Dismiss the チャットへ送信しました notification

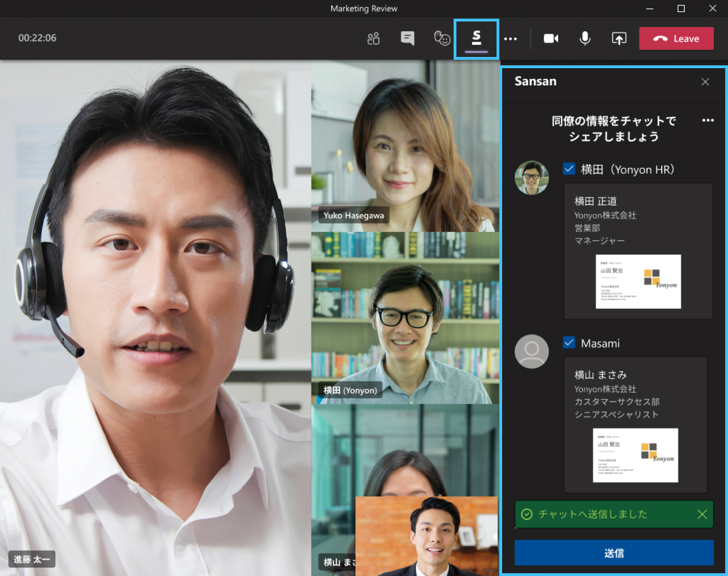click(x=702, y=514)
